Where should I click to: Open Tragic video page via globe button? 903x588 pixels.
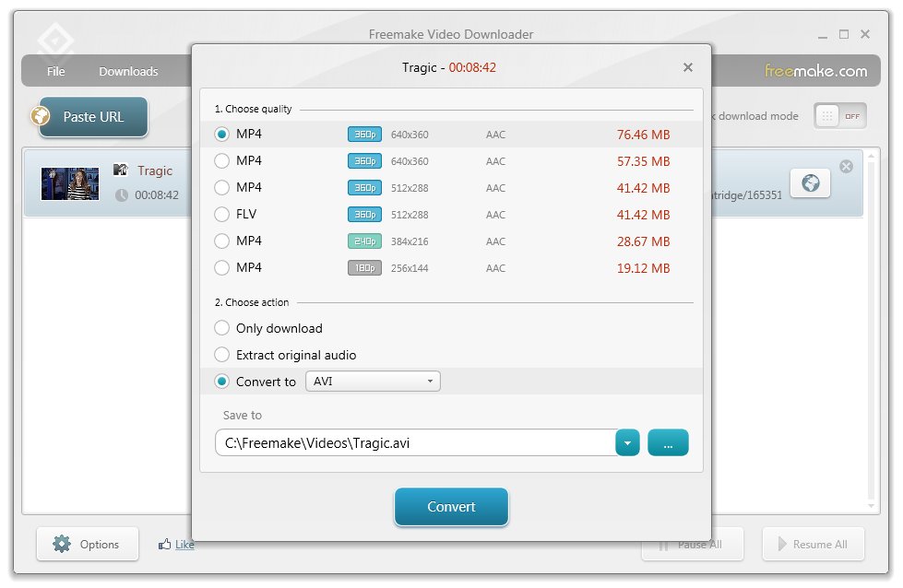(x=810, y=183)
